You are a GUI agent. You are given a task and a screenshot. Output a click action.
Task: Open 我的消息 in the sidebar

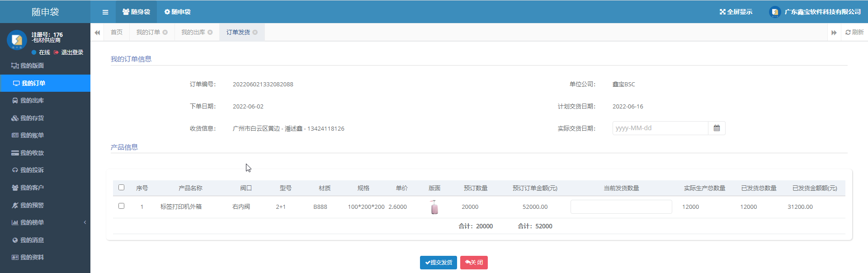pos(45,240)
